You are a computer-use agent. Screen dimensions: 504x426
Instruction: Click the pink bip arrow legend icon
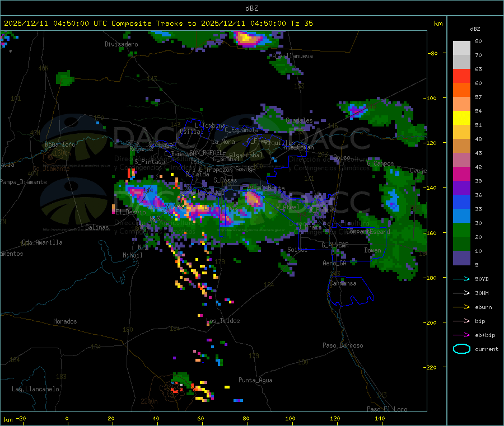pyautogui.click(x=461, y=321)
